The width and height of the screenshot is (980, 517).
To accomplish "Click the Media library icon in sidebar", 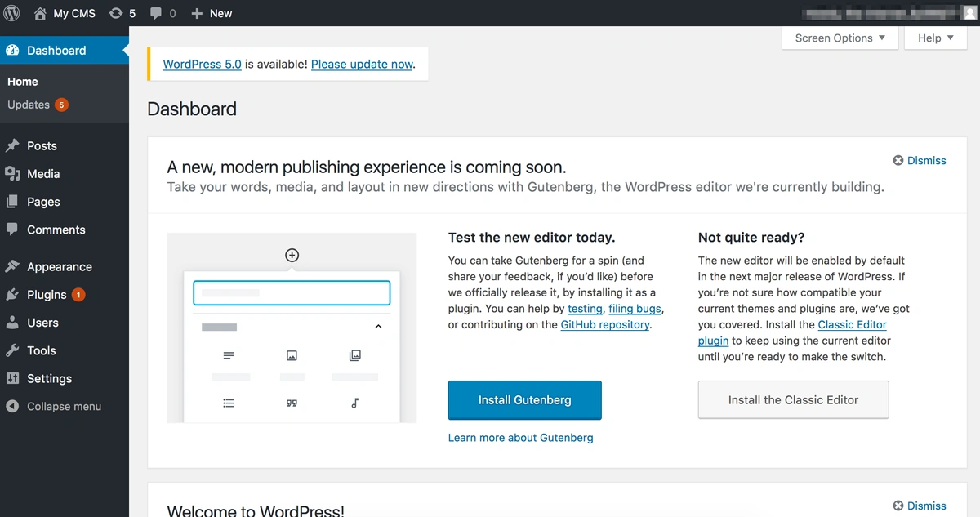I will click(x=12, y=173).
